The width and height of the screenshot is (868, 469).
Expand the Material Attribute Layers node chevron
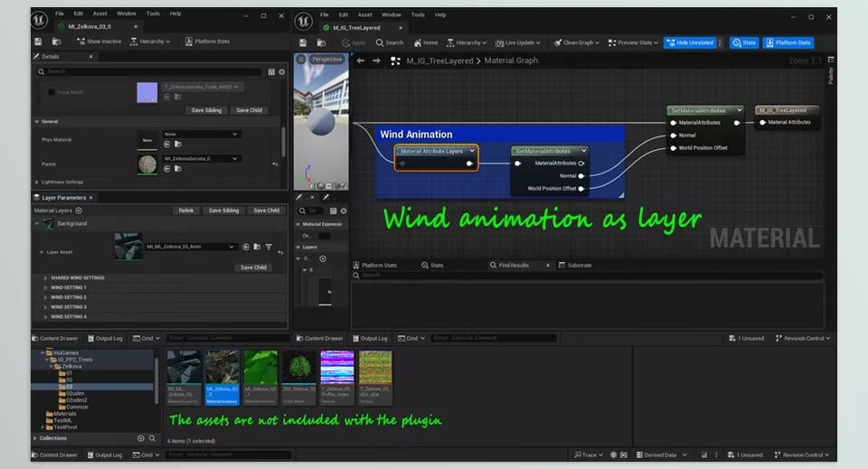[x=472, y=151]
